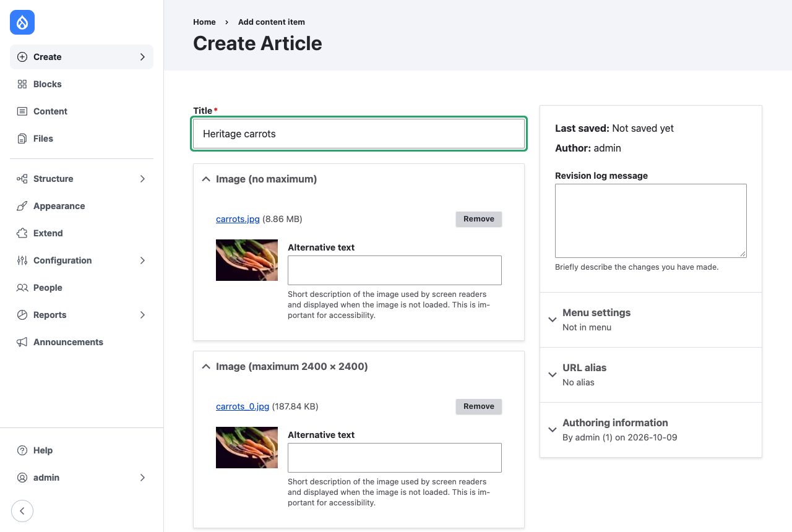Collapse the sidebar with the arrow button
The image size is (792, 532).
22,511
